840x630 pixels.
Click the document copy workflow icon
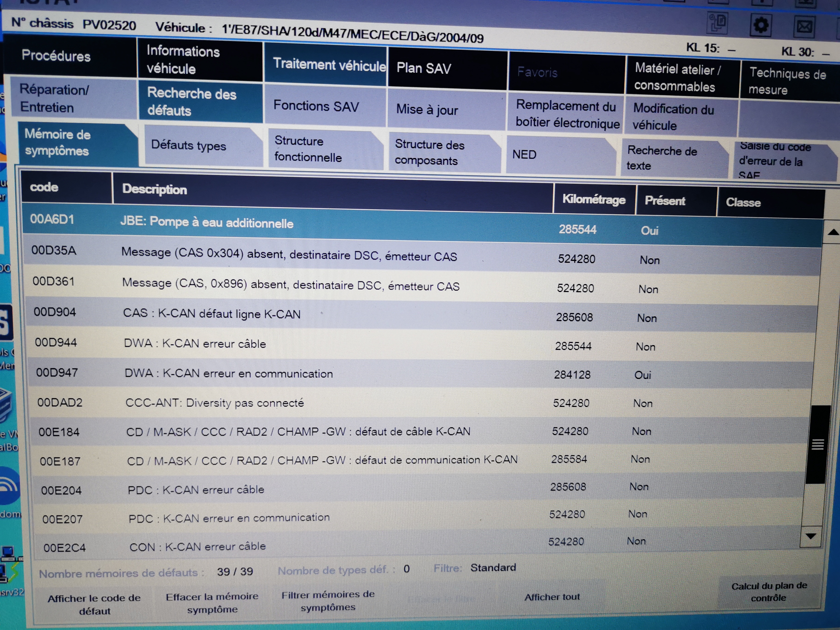717,23
